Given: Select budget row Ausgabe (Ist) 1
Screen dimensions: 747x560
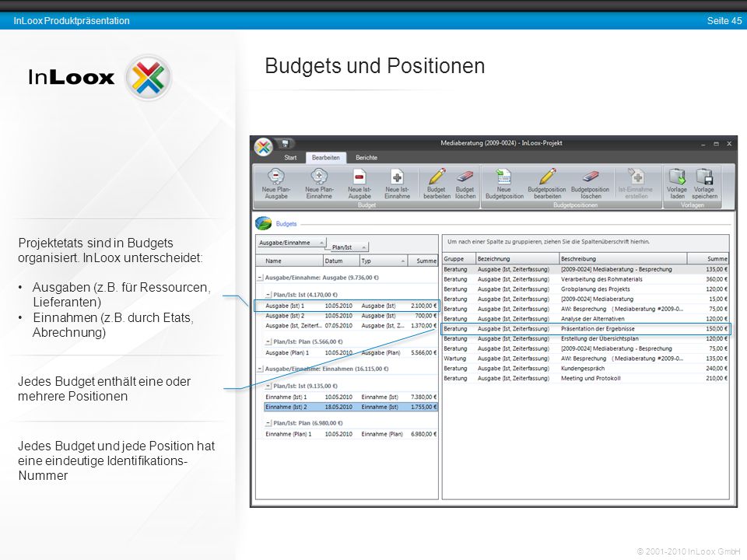Looking at the screenshot, I should pyautogui.click(x=346, y=306).
